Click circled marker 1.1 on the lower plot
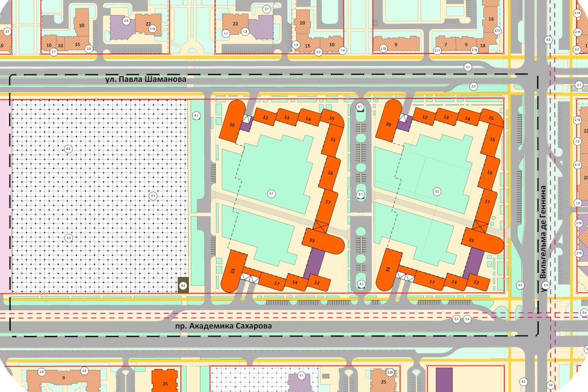Image resolution: width=588 pixels, height=392 pixels. 301,375
